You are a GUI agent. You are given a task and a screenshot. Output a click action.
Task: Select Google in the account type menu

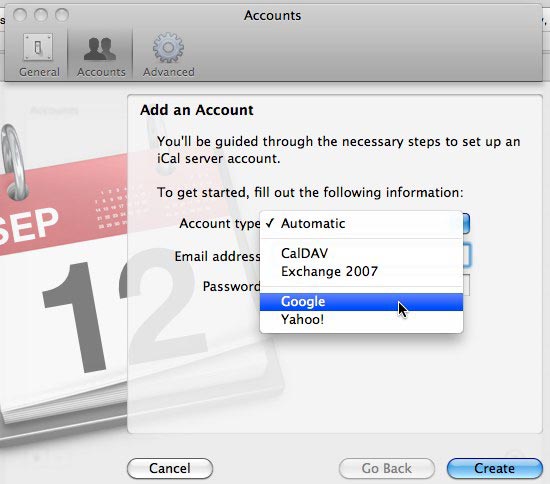pos(361,302)
